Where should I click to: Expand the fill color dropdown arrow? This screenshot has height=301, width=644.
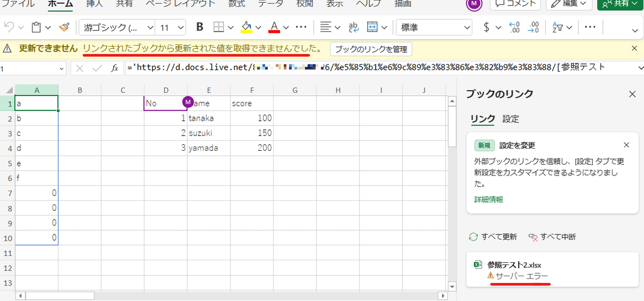258,27
